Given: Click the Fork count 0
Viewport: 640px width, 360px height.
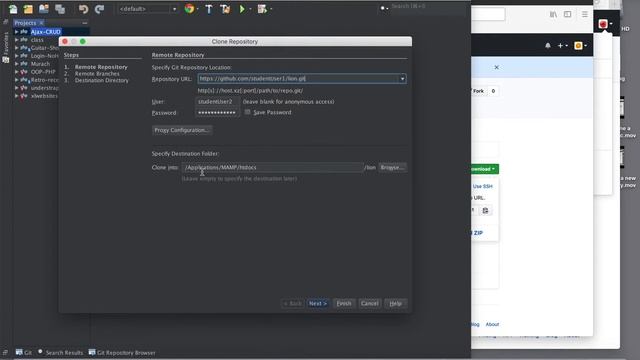Looking at the screenshot, I should [493, 91].
